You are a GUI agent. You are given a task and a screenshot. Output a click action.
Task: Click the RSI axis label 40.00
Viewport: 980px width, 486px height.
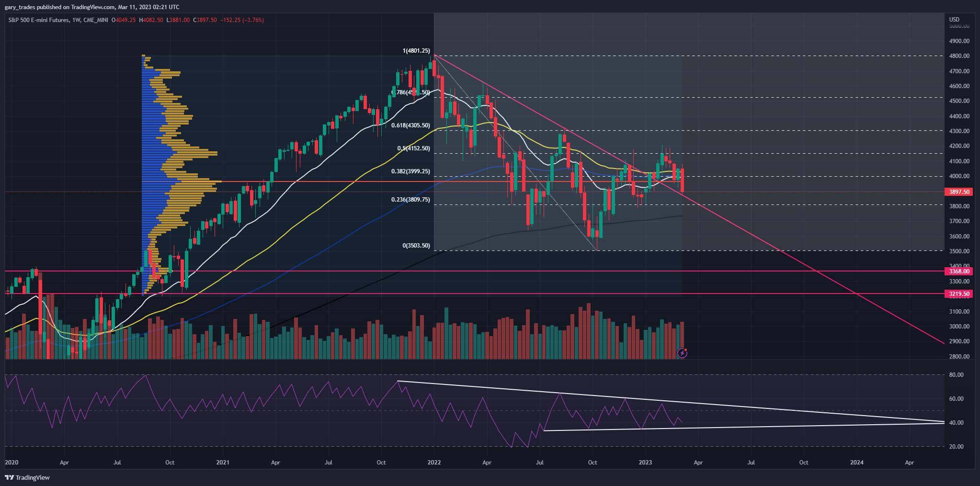click(x=957, y=423)
